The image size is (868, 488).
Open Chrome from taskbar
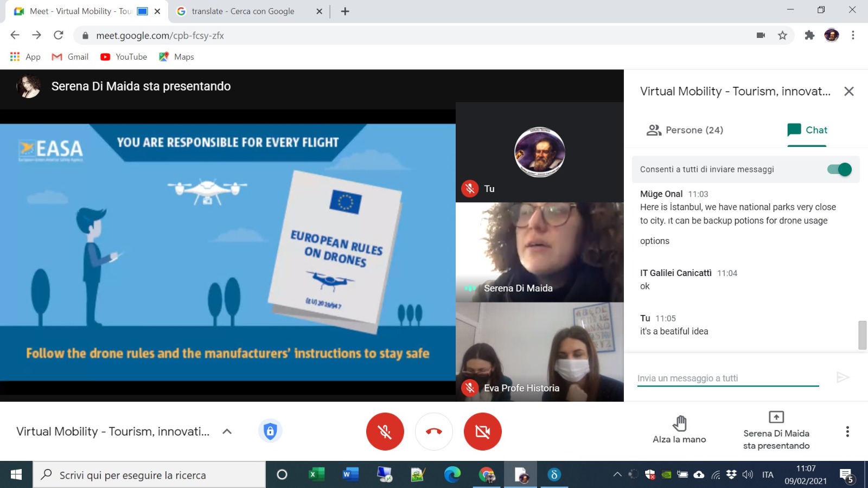(x=487, y=475)
